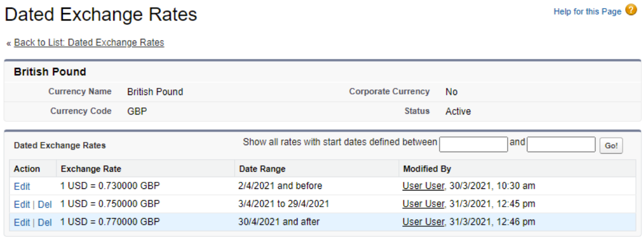The height and width of the screenshot is (238, 644).
Task: Open User User modified at 10:30 am
Action: [x=423, y=186]
